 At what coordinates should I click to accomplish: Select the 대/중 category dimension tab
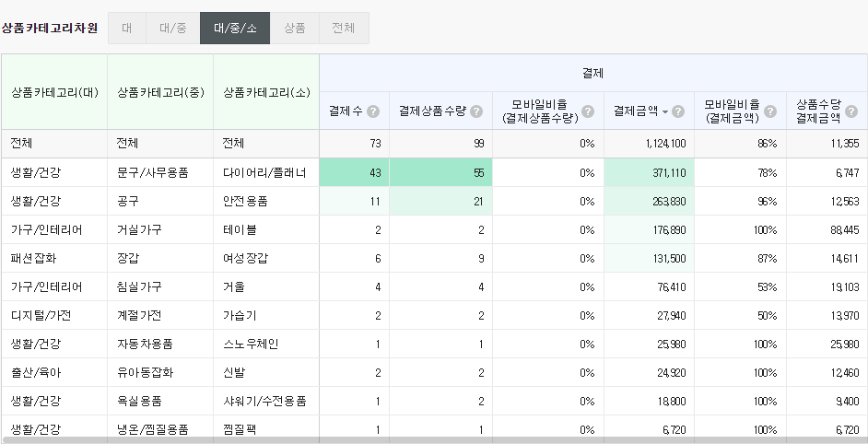(173, 28)
